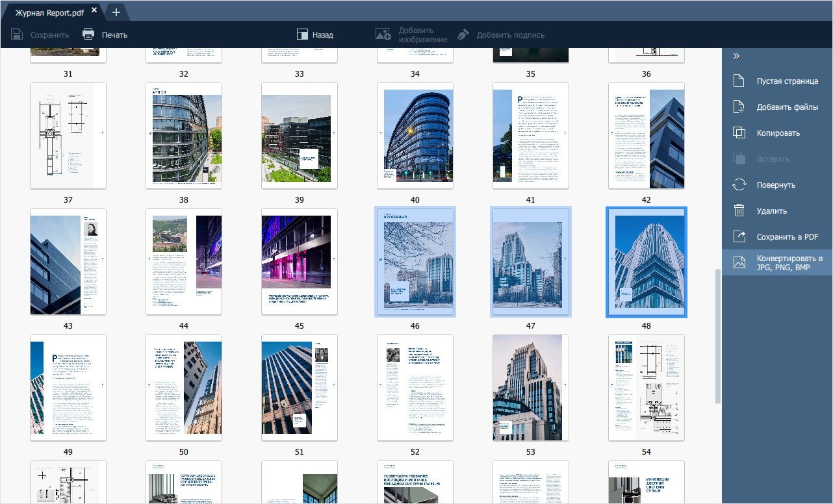Image resolution: width=833 pixels, height=504 pixels.
Task: Click the Копировать icon in sidebar
Action: point(739,133)
